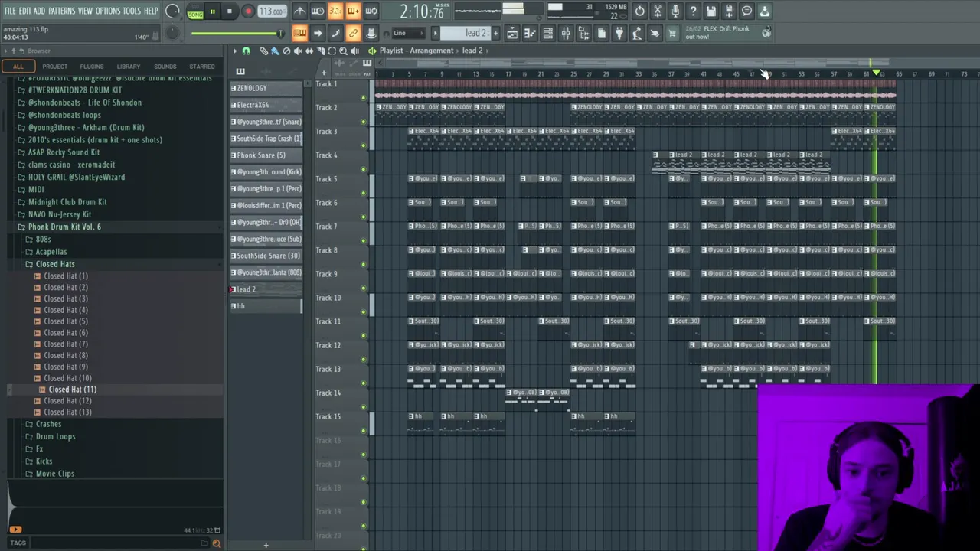Open the OPTIONS menu
980x551 pixels.
(x=107, y=11)
